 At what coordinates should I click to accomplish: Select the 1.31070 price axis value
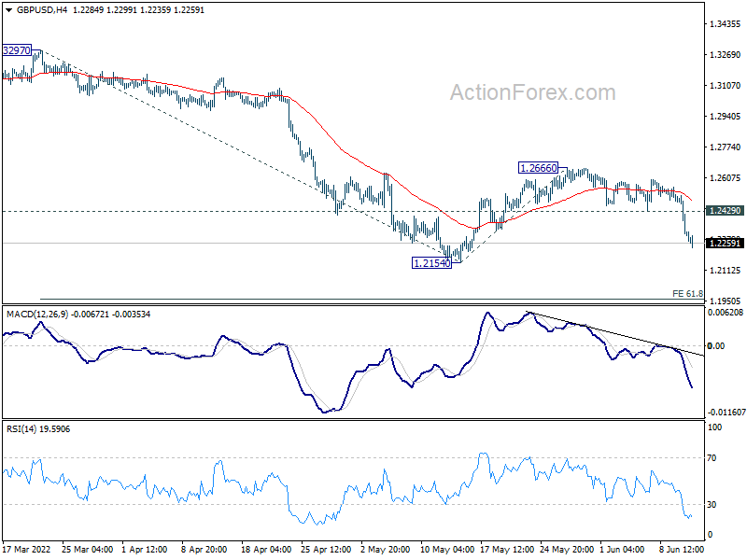(x=726, y=86)
